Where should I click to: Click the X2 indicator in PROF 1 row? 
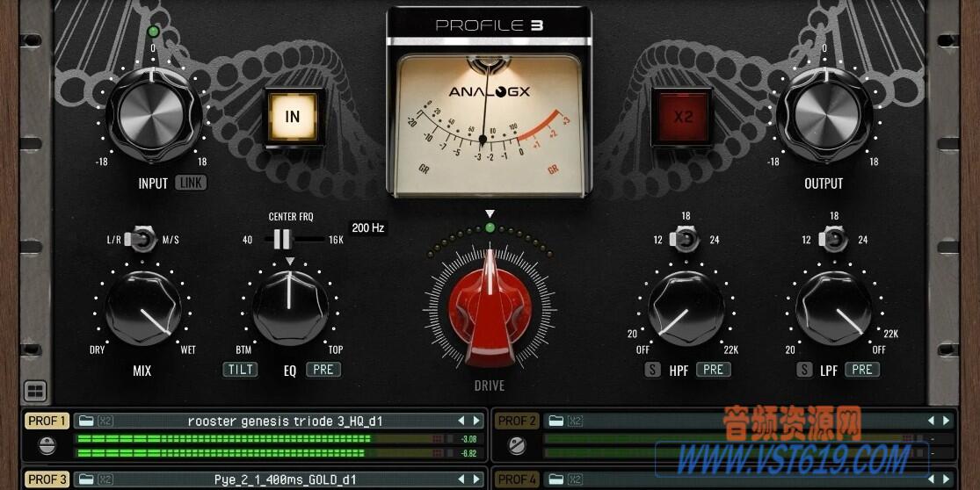(x=105, y=421)
